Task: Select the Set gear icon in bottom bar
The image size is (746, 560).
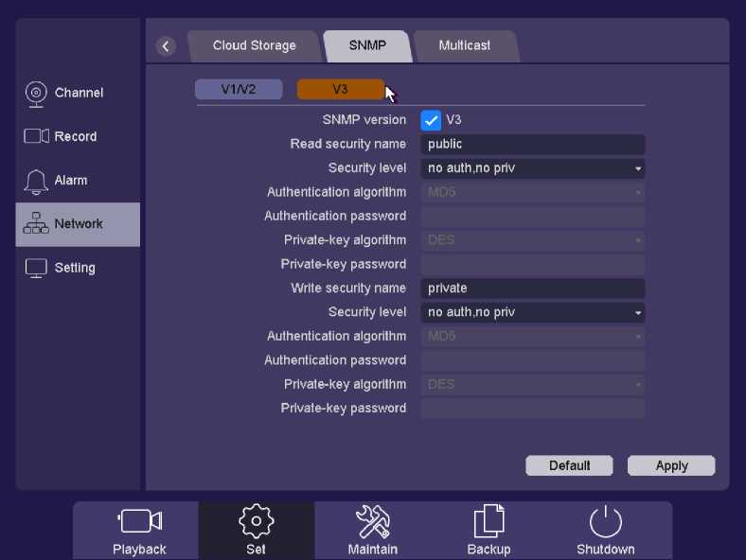Action: click(x=256, y=521)
